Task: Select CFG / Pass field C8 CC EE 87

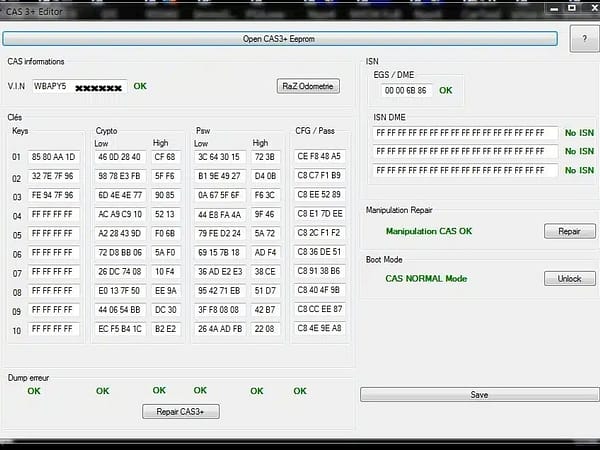Action: coord(320,309)
